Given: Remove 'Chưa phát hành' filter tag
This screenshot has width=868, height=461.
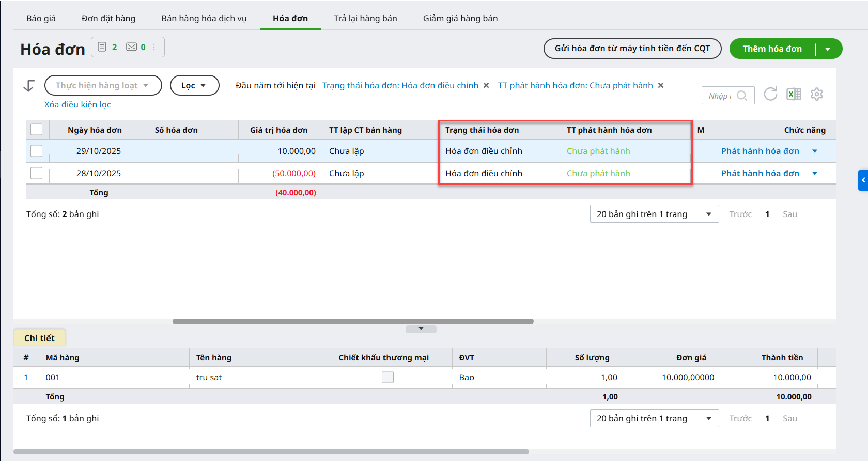Looking at the screenshot, I should pyautogui.click(x=661, y=86).
